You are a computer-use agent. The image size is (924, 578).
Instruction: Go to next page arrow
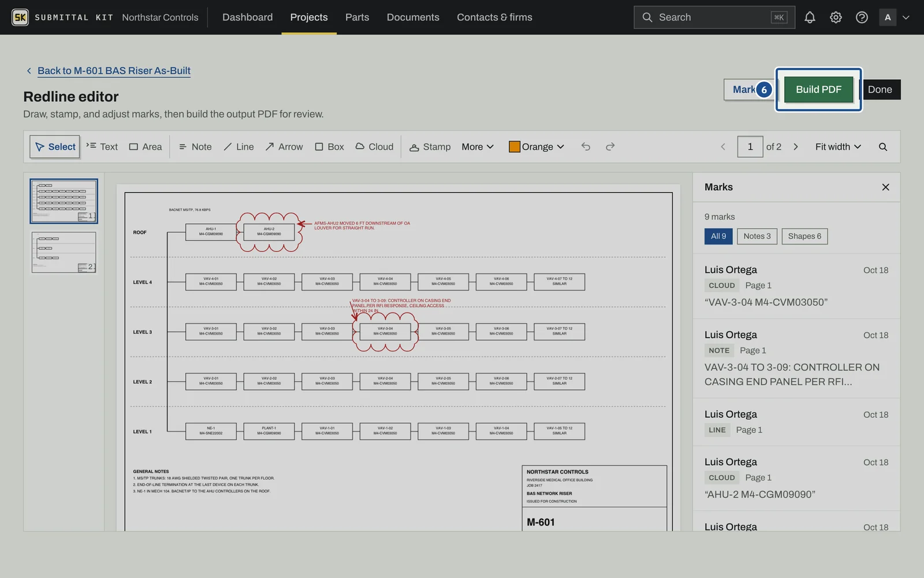[796, 147]
